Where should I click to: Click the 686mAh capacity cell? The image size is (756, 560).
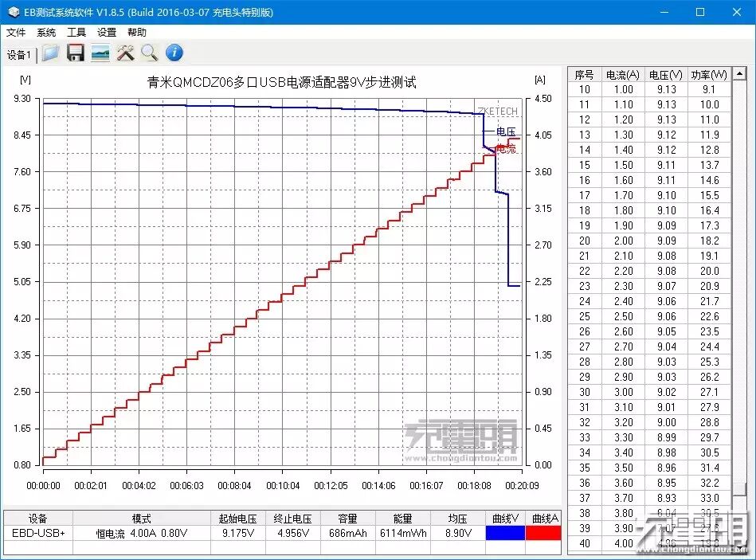[347, 533]
